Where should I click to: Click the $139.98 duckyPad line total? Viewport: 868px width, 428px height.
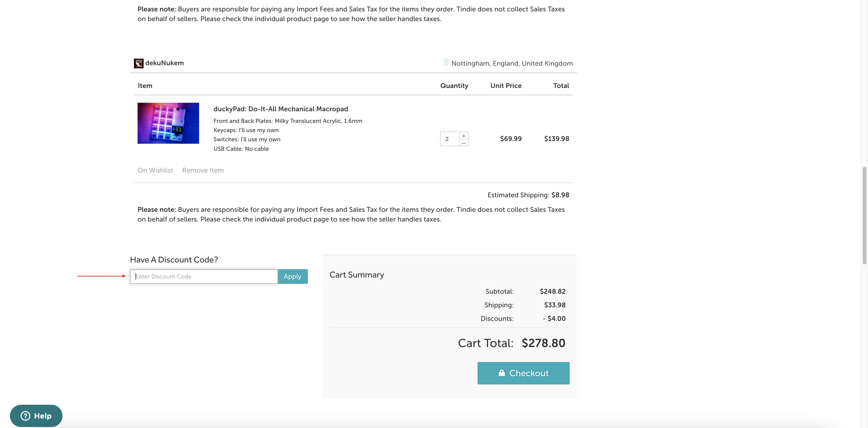[556, 139]
